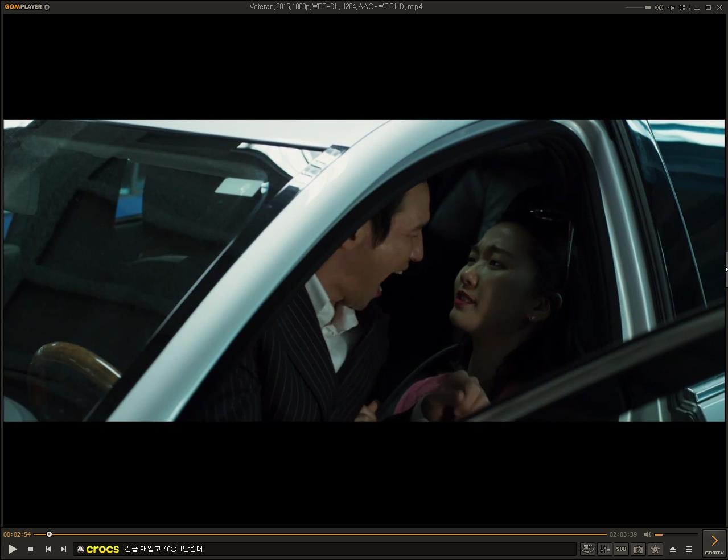Open the broadcast/cast icon in title bar
This screenshot has height=560, width=728.
click(x=659, y=7)
